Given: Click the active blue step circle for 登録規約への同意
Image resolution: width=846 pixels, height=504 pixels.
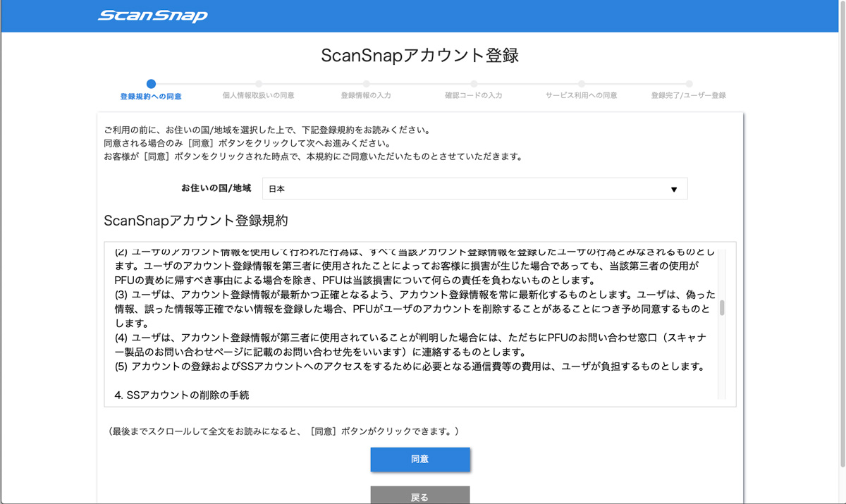Looking at the screenshot, I should pos(151,84).
